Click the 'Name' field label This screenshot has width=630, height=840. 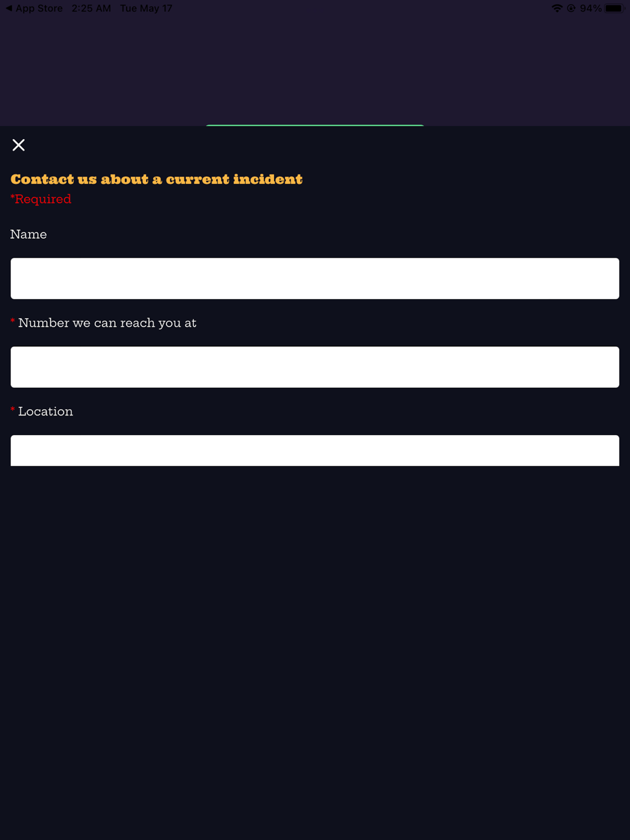pos(28,234)
